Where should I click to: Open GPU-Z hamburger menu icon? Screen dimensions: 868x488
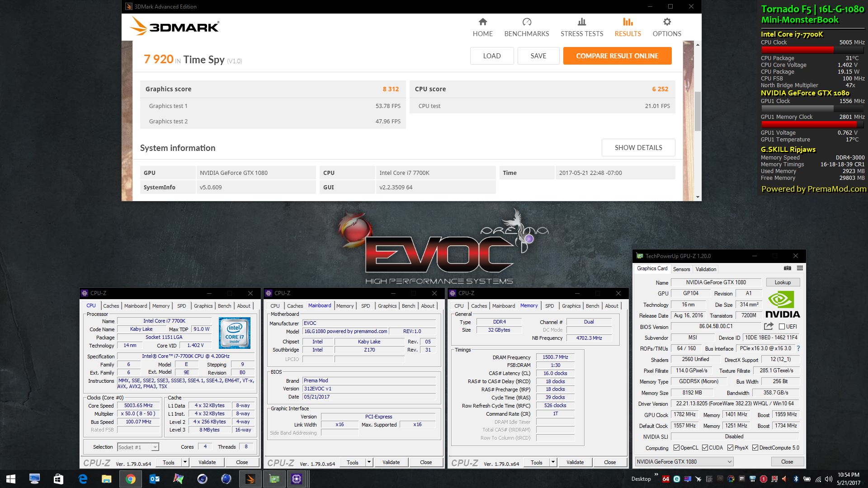pos(800,268)
